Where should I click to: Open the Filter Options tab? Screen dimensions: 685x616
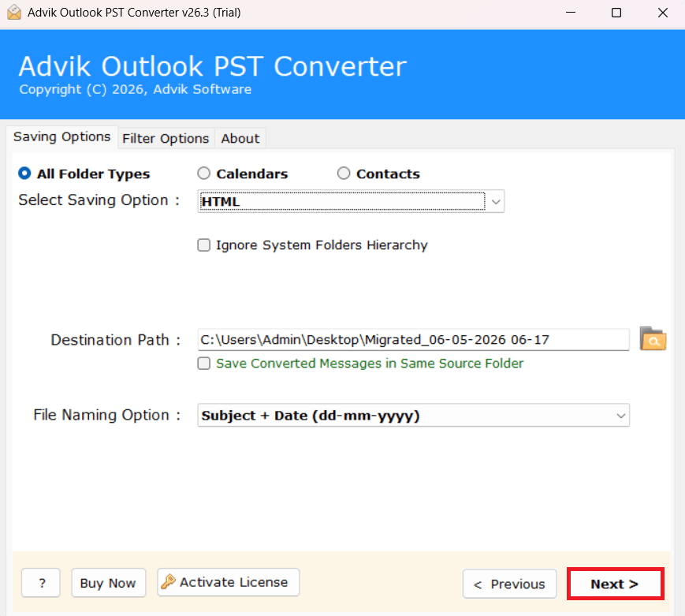tap(166, 139)
